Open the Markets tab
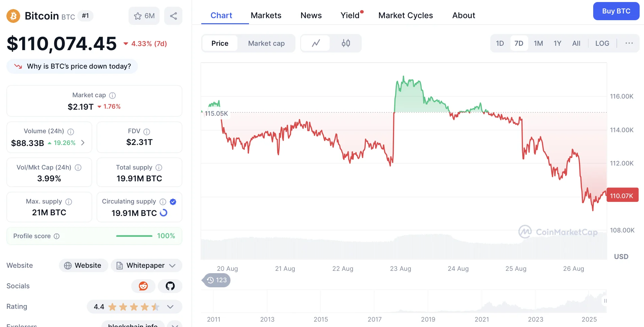Viewport: 644px width, 327px height. (266, 15)
